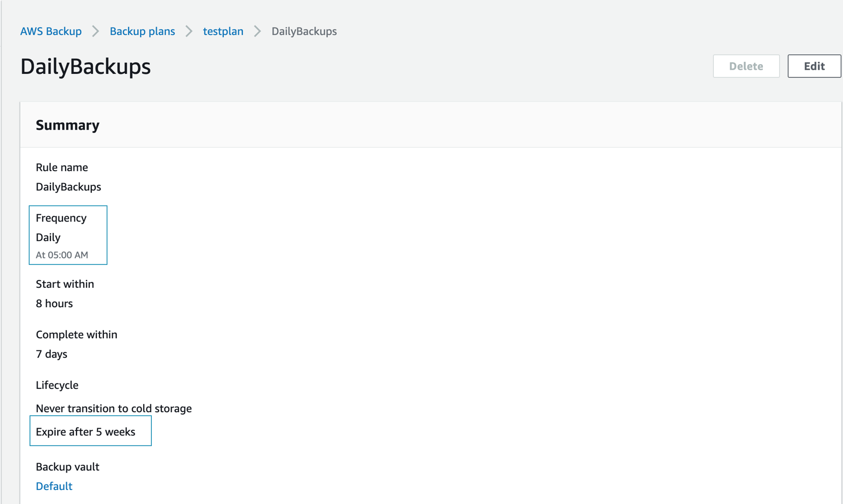Click the DailyBackups page title

point(85,66)
